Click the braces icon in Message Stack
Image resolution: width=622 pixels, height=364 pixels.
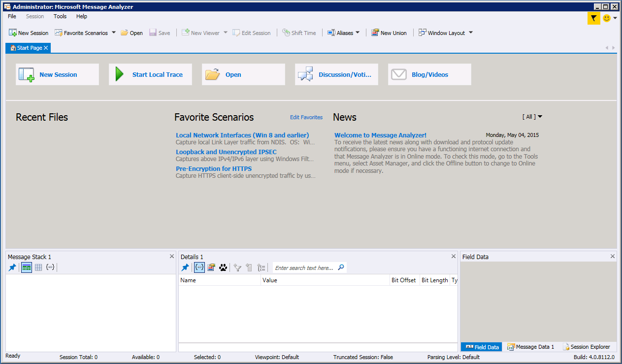pos(50,267)
